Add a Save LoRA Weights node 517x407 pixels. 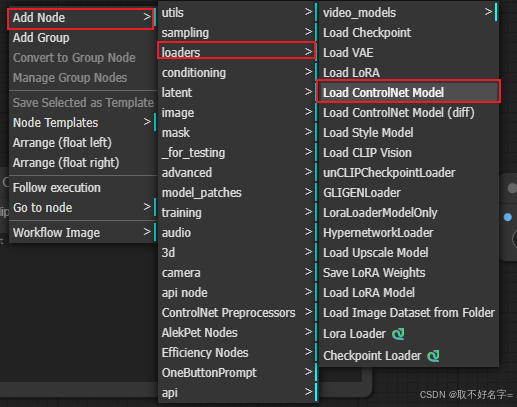point(409,273)
